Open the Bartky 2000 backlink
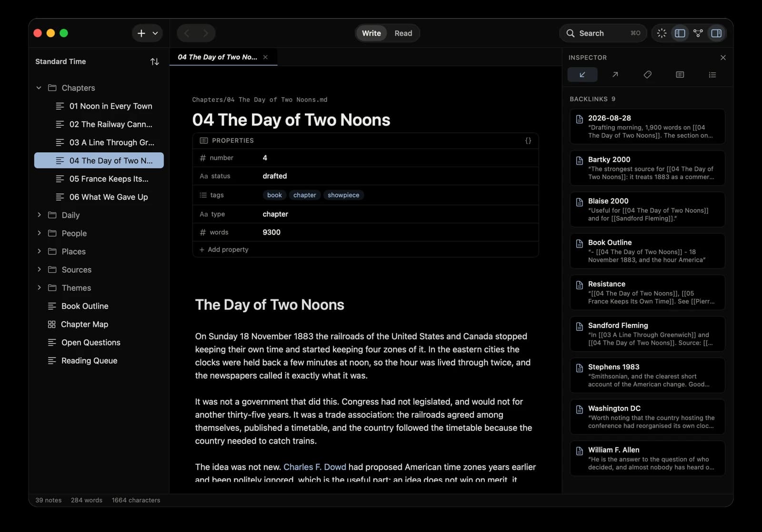Screen dimensions: 762x532 pyautogui.click(x=647, y=168)
